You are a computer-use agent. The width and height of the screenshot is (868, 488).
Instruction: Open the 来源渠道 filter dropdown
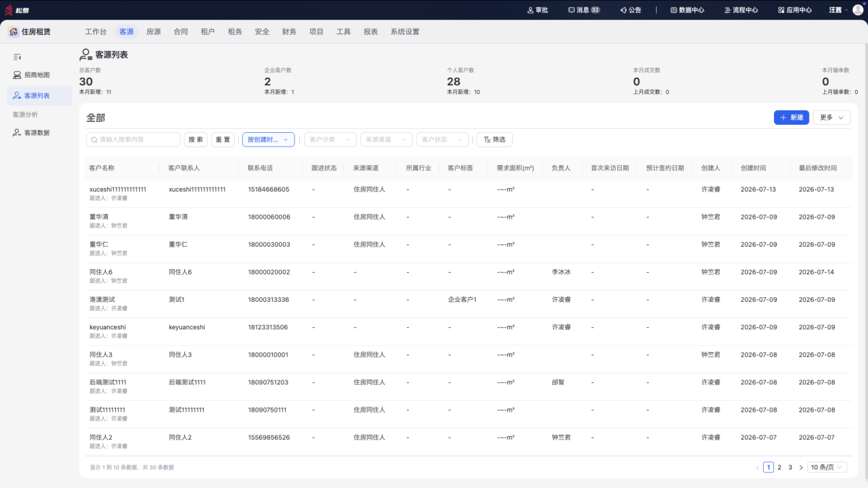[x=386, y=140]
